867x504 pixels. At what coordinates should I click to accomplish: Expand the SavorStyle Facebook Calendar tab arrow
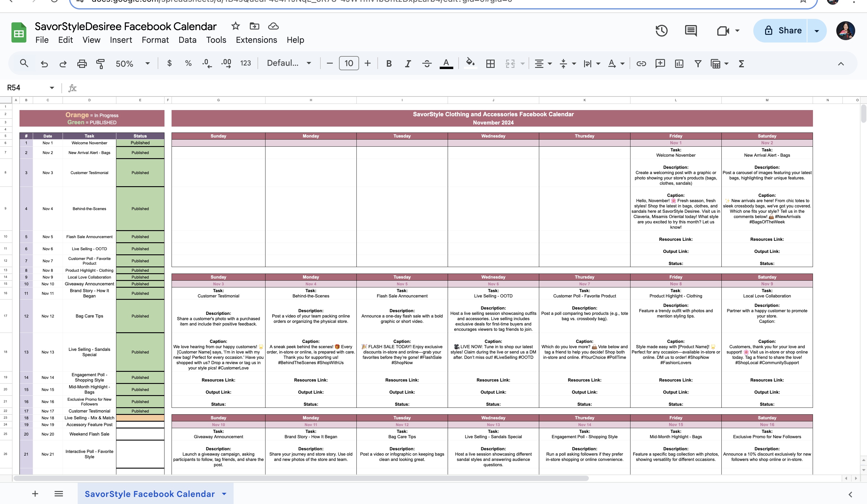coord(224,494)
